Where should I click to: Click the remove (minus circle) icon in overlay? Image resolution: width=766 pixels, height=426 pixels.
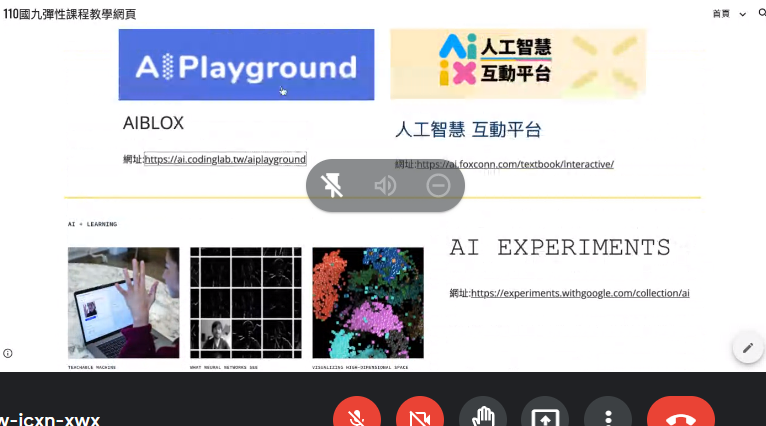438,186
